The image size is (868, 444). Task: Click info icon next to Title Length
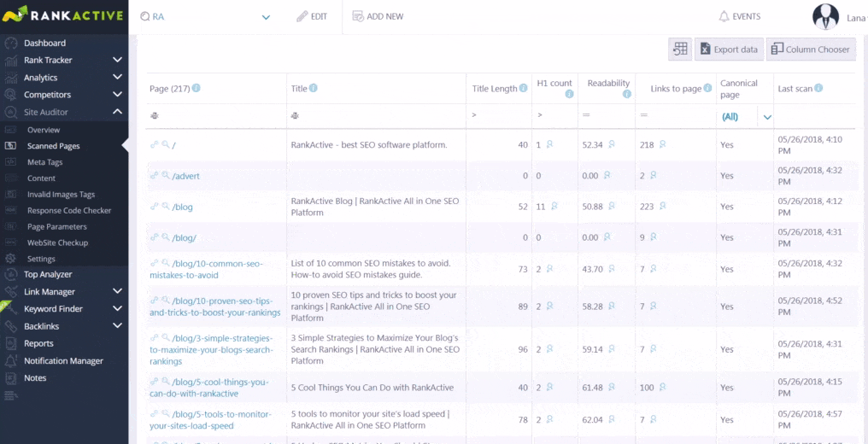523,88
